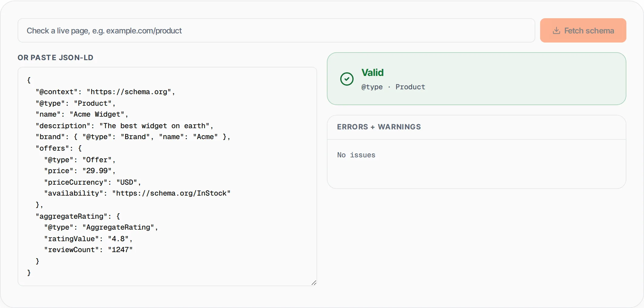The height and width of the screenshot is (308, 644).
Task: Click the "ERRORS + WARNINGS" heading
Action: coord(379,127)
